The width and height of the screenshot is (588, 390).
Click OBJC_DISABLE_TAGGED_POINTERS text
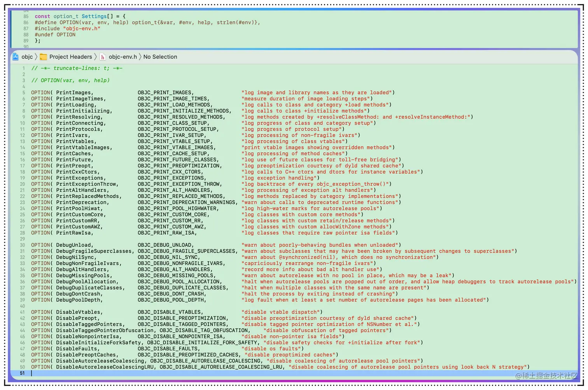point(182,324)
